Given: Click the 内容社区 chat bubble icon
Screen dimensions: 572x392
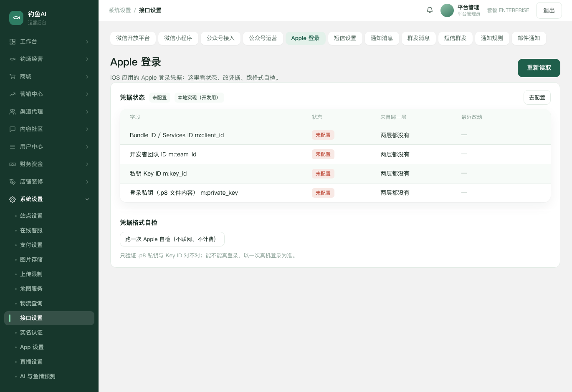Looking at the screenshot, I should pos(13,129).
